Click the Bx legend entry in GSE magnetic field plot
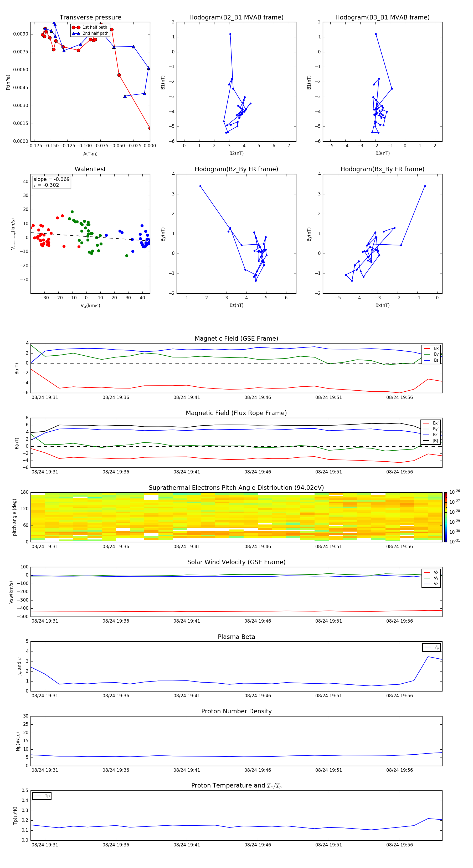473x868 pixels. (431, 349)
